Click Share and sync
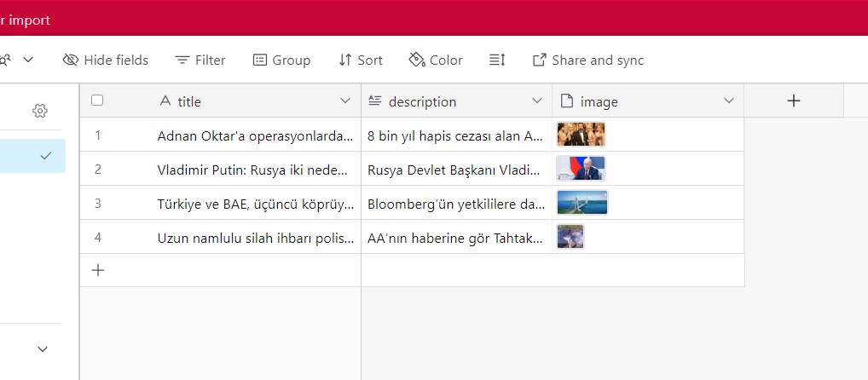The image size is (868, 380). (587, 60)
